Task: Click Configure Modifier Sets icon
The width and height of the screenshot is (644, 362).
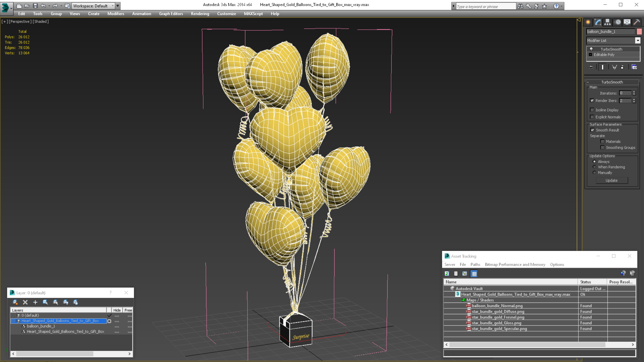Action: click(634, 67)
